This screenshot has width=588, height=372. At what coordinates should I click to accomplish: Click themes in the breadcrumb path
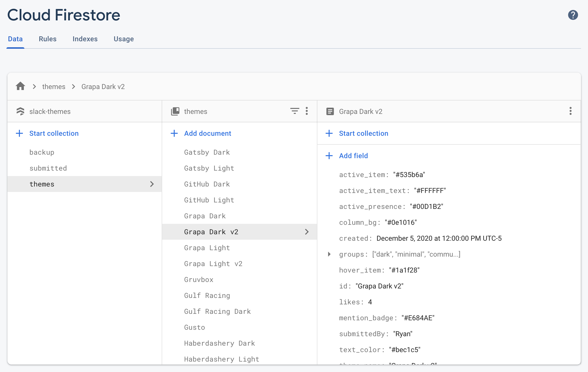54,87
